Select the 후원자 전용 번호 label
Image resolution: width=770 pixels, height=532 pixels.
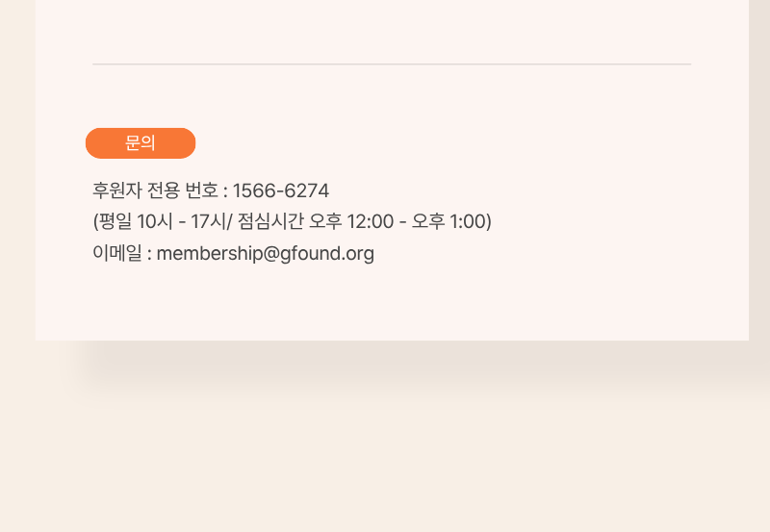[x=155, y=190]
